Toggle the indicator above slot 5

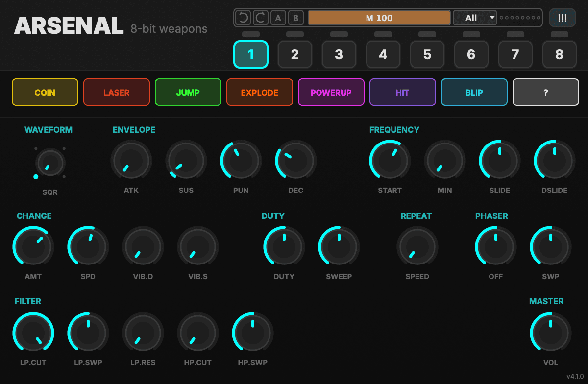[x=427, y=34]
